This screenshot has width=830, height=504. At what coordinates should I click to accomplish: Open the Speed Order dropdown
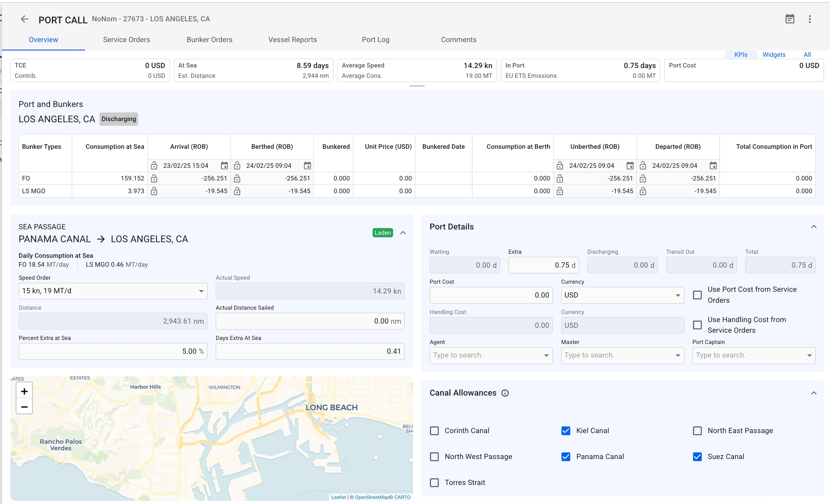(113, 291)
